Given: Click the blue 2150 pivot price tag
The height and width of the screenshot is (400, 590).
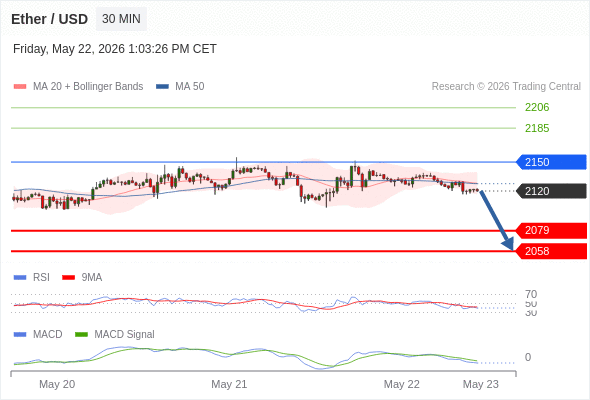Looking at the screenshot, I should (551, 162).
